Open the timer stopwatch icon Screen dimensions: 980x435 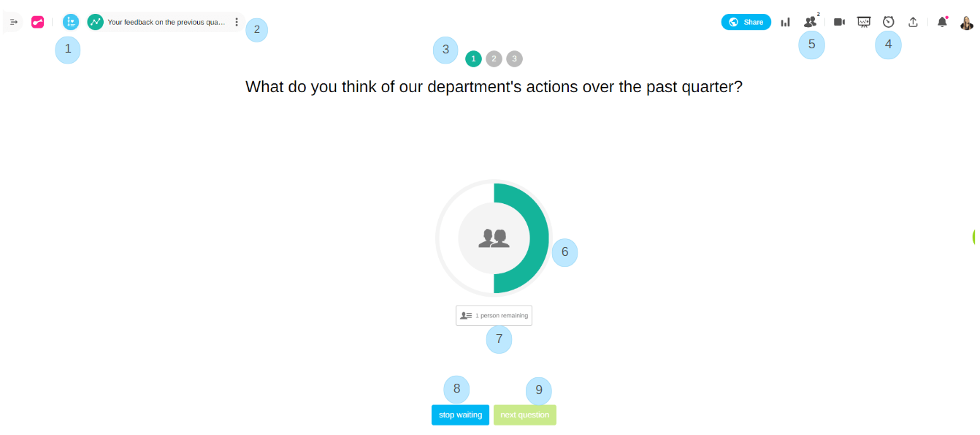pos(888,22)
